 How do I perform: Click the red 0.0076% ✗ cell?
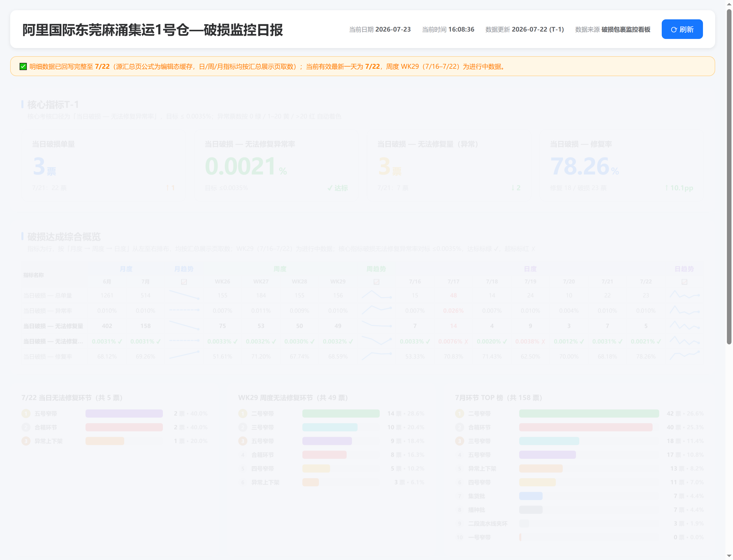pyautogui.click(x=453, y=341)
